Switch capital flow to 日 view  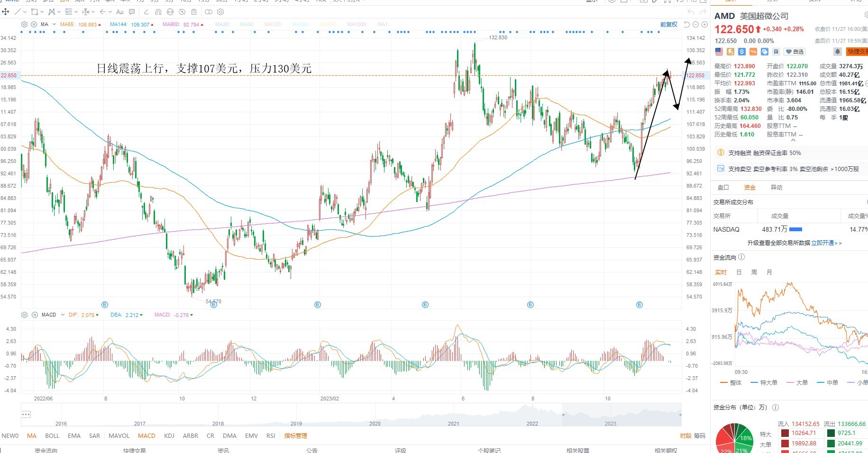tap(739, 272)
